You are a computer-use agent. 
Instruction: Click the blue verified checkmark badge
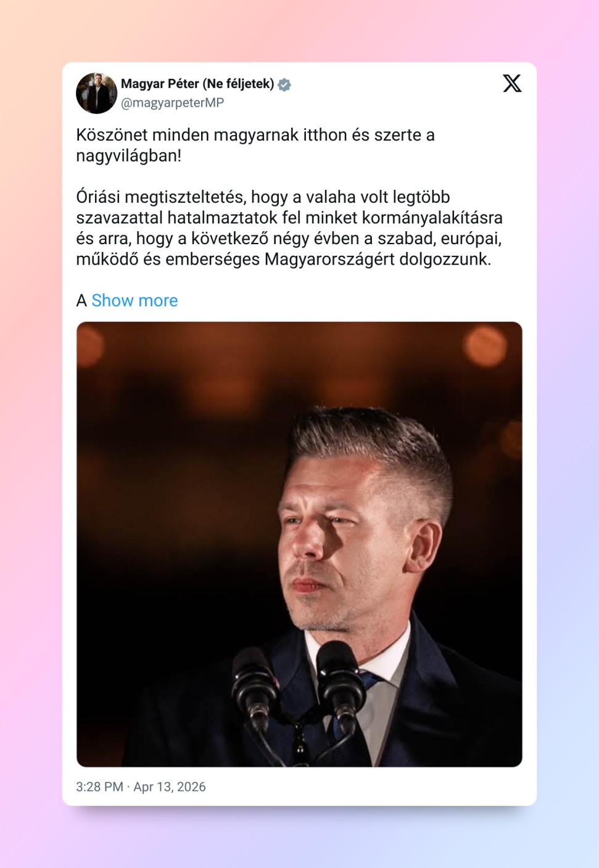284,84
